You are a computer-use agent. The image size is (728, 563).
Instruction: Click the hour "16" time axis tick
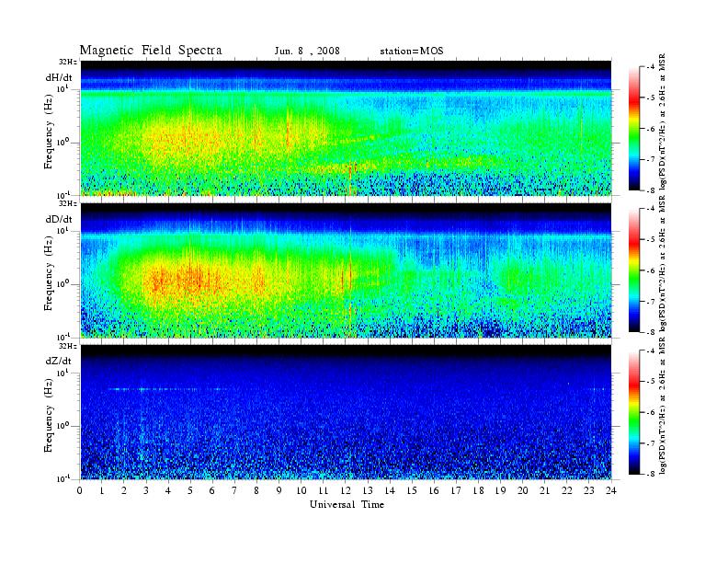pos(434,490)
